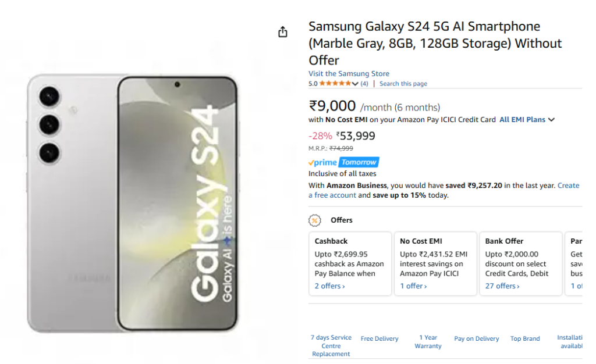
Task: Click the Offers percent badge icon
Action: coord(314,220)
